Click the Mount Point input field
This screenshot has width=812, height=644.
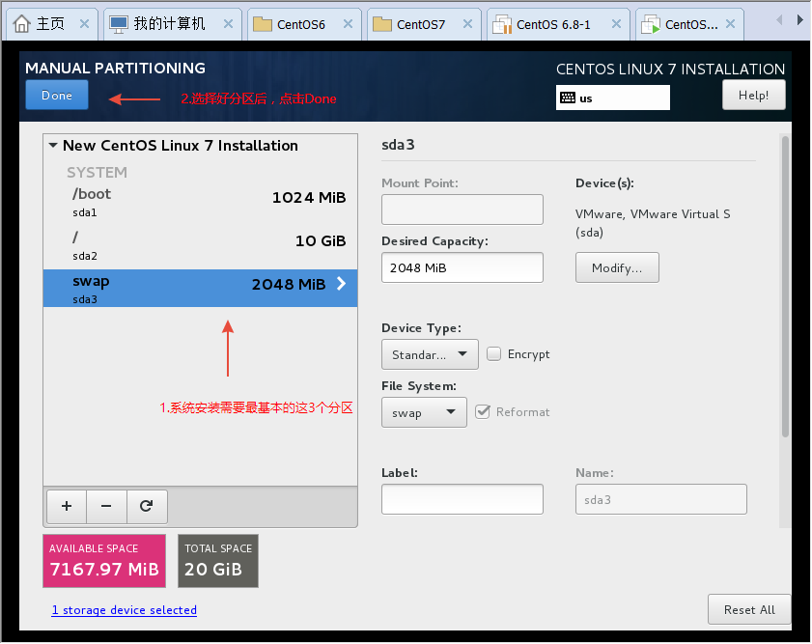click(462, 210)
